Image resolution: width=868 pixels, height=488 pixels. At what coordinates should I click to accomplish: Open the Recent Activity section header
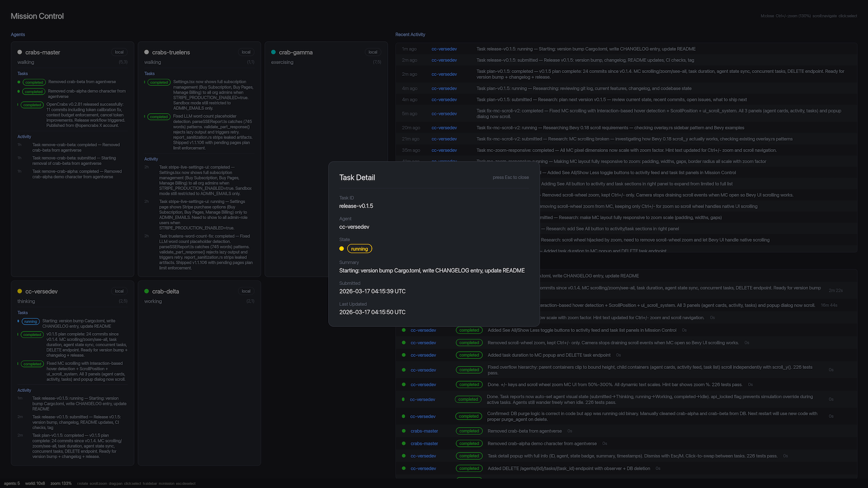(x=410, y=35)
